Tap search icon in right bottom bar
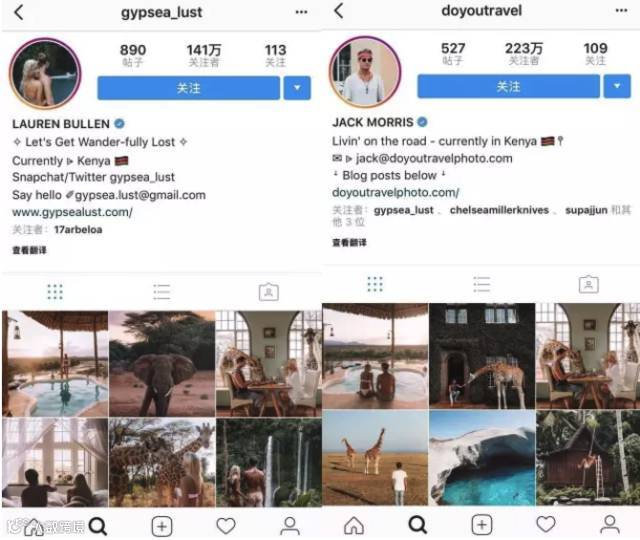This screenshot has height=540, width=640. coord(418,524)
